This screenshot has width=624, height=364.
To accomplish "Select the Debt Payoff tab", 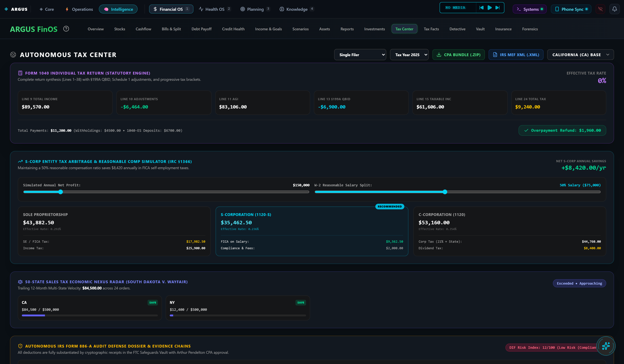I will tap(202, 29).
